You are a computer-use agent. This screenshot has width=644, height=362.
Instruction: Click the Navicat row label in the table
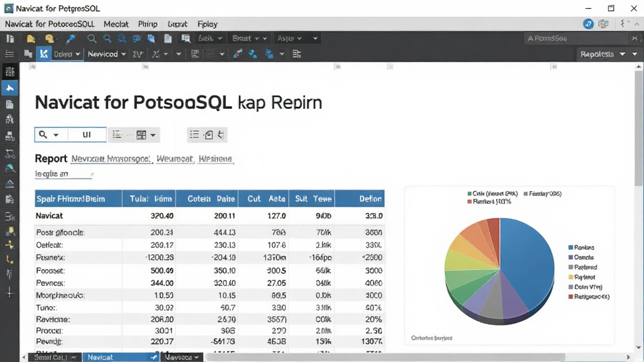[49, 216]
